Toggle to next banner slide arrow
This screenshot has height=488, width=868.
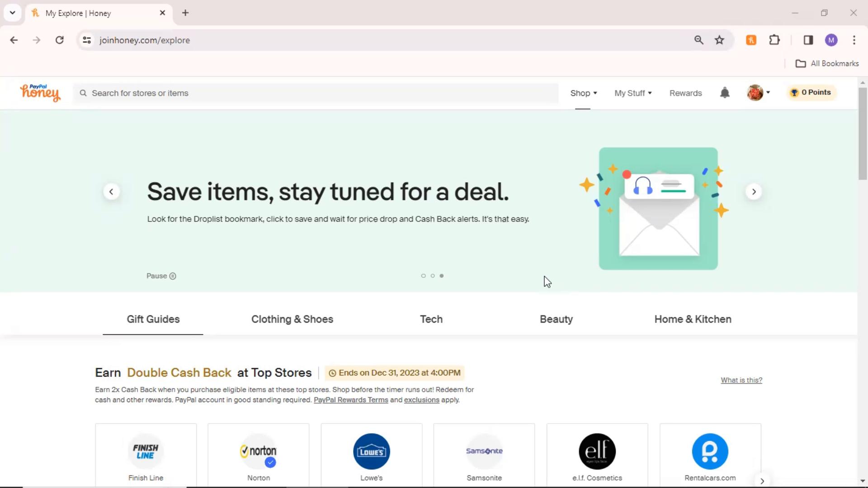754,192
